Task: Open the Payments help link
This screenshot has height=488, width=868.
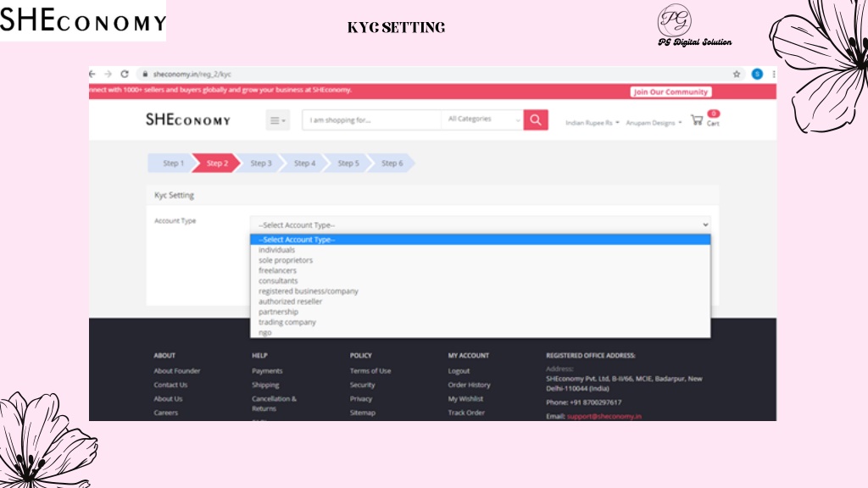Action: pos(267,371)
